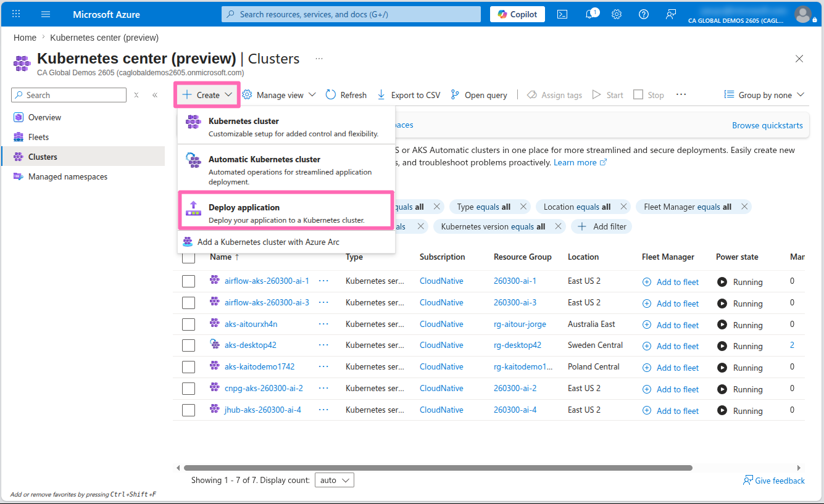The height and width of the screenshot is (504, 824).
Task: Check the cnpg-aks-260300-ai-2 row checkbox
Action: (x=189, y=389)
